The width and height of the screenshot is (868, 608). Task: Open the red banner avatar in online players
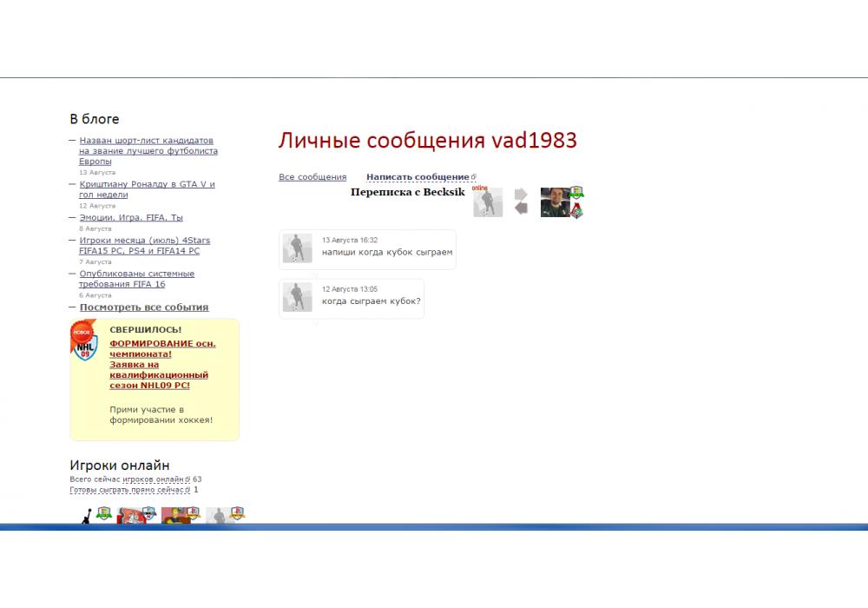(x=131, y=516)
